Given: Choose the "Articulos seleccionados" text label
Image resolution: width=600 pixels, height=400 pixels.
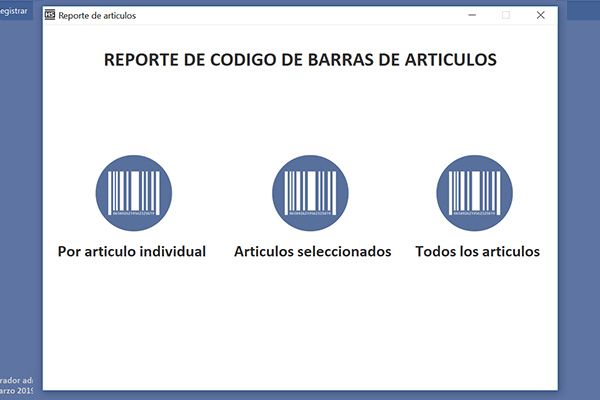Looking at the screenshot, I should [312, 252].
